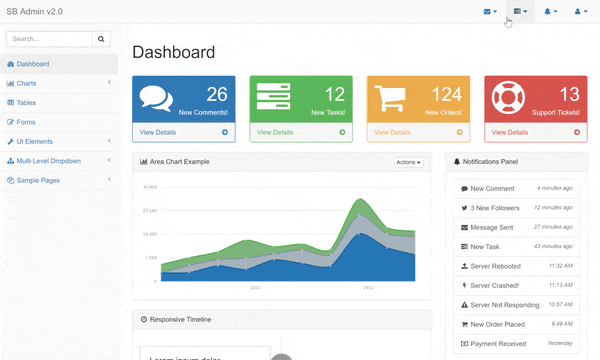Expand the Charts sidebar menu
The width and height of the screenshot is (600, 360).
coord(59,83)
